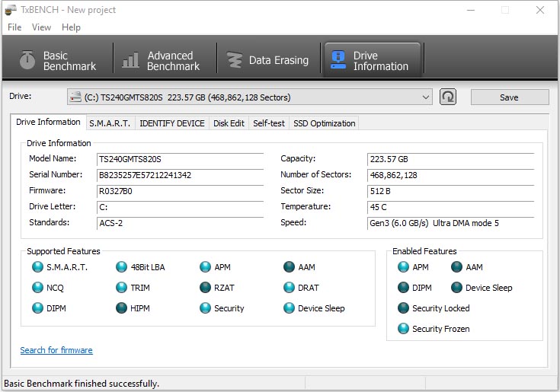The width and height of the screenshot is (560, 392).
Task: Switch to the SSD Optimization tab
Action: [x=325, y=123]
